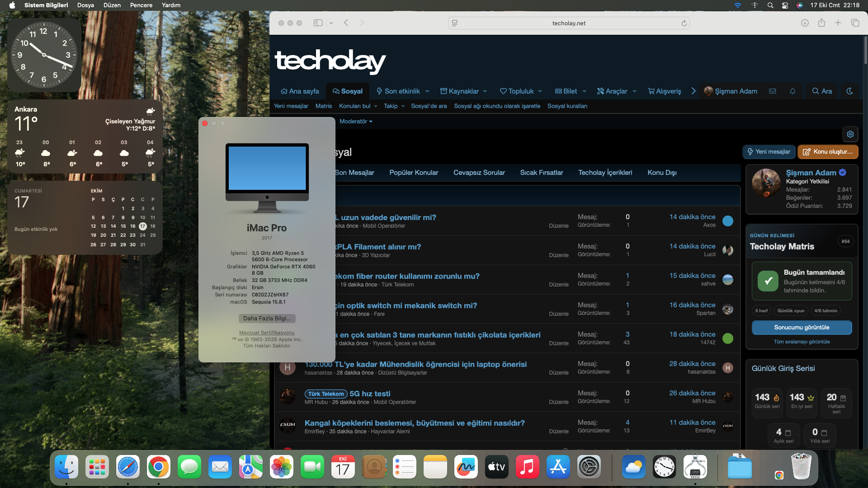Open the Ara search button
The height and width of the screenshot is (488, 868).
(x=822, y=91)
